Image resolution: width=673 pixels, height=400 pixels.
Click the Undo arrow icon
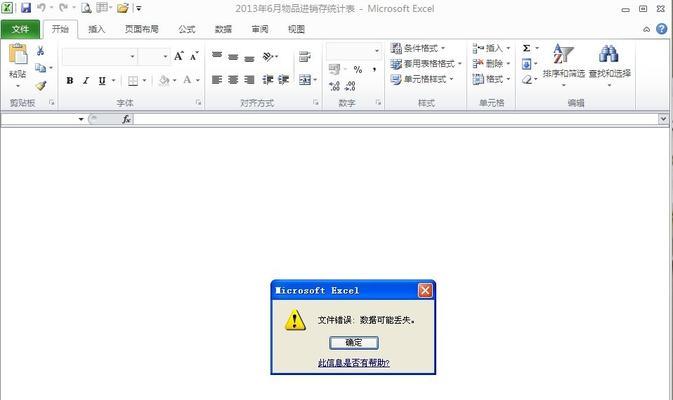41,8
